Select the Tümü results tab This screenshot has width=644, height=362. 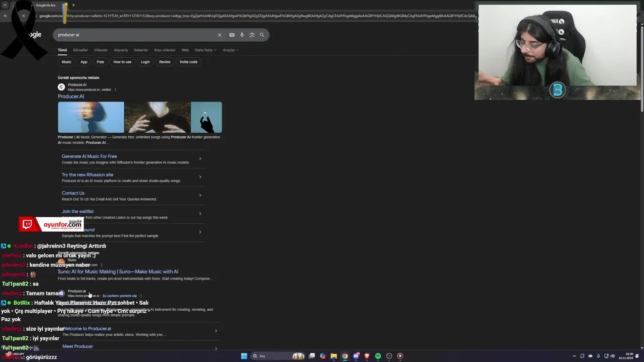[62, 50]
